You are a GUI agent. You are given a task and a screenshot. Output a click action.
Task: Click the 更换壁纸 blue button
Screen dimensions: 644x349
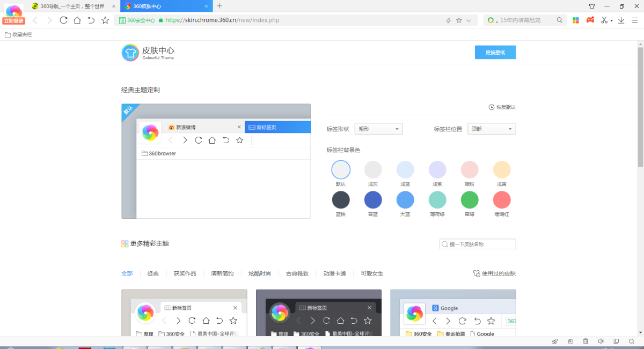click(495, 53)
